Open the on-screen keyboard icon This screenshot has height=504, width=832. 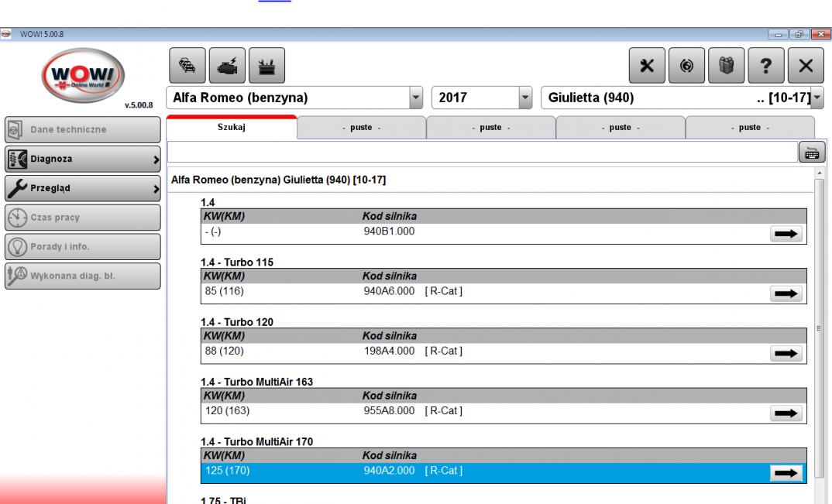(x=812, y=153)
